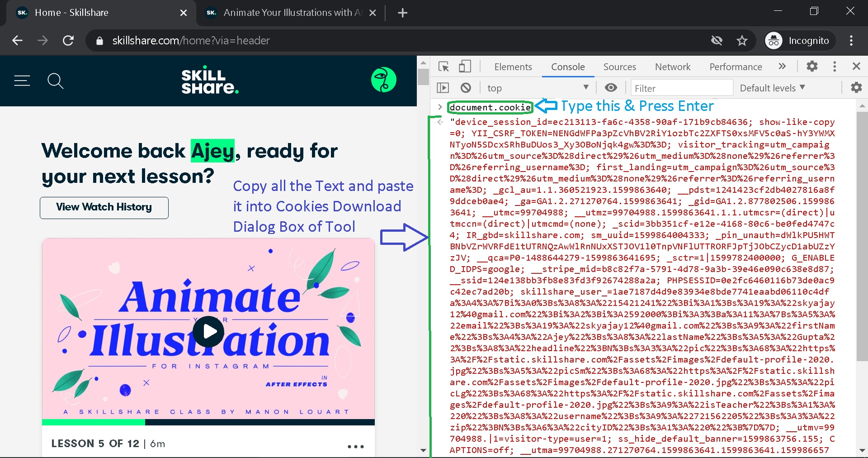Click the lesson progress bar
Viewport: 868px width, 458px height.
click(x=208, y=422)
